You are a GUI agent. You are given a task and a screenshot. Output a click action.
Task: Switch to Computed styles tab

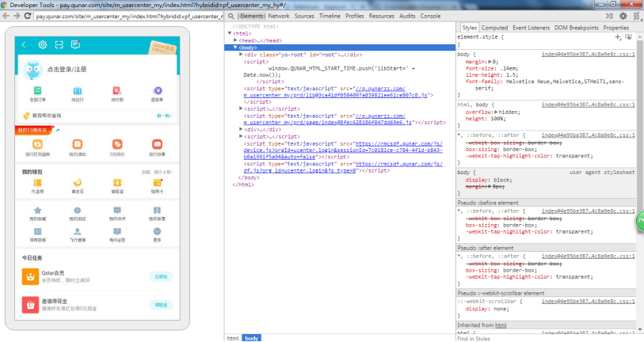[x=494, y=28]
